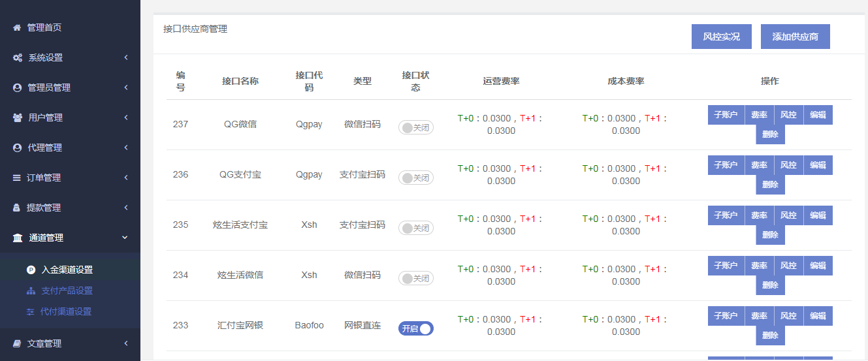Click 子账户 for the 炫生活微信 row
The image size is (868, 361).
(x=726, y=266)
